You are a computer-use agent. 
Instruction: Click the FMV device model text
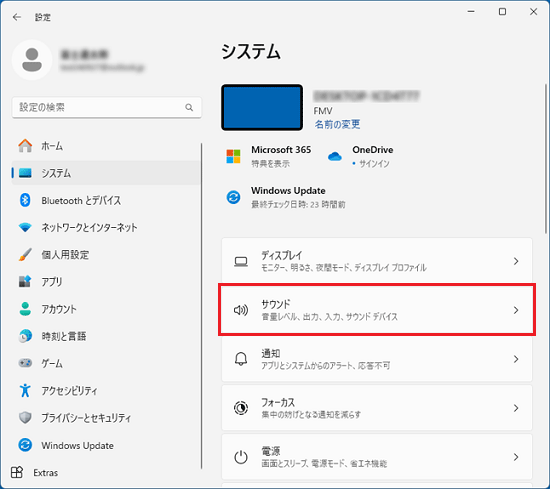click(323, 111)
